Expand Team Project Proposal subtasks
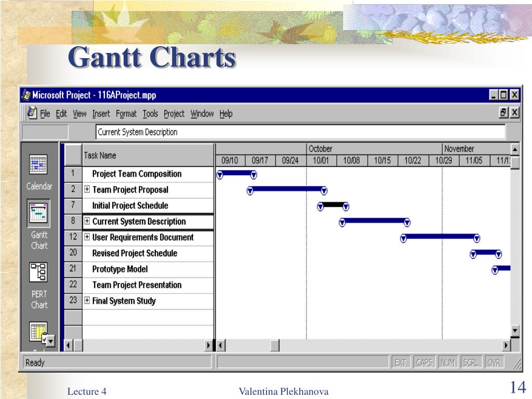This screenshot has height=399, width=532. 87,189
